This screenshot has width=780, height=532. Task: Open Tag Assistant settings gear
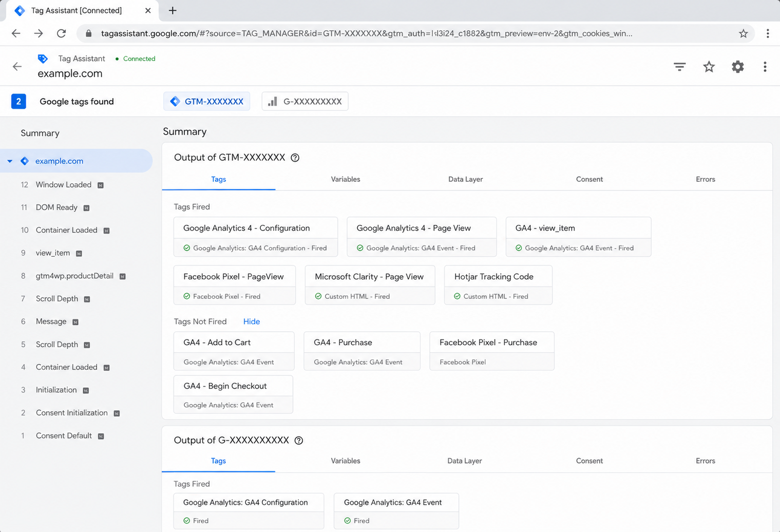738,66
